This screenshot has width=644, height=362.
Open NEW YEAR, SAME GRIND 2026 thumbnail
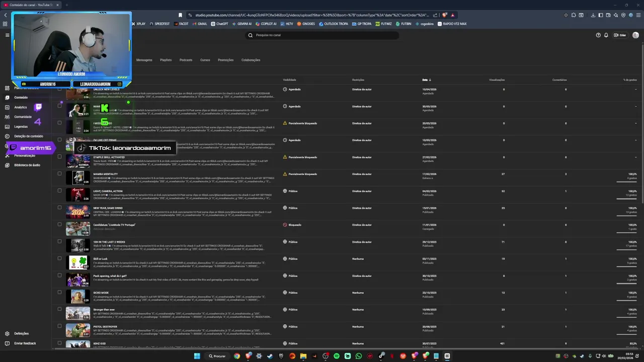click(78, 212)
